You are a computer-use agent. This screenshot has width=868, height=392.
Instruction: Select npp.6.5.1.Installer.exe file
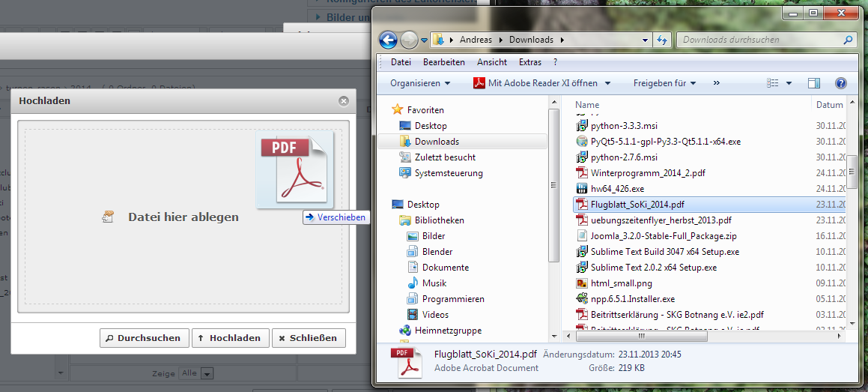point(632,299)
